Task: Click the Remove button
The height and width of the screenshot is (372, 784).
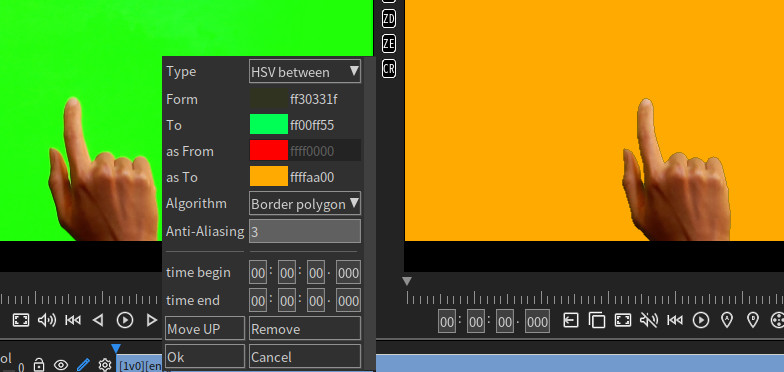Action: [305, 328]
